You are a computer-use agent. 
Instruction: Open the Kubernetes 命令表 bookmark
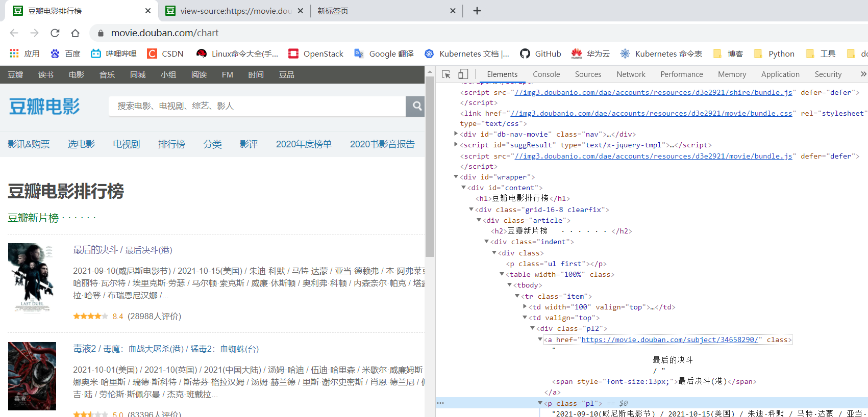(661, 54)
